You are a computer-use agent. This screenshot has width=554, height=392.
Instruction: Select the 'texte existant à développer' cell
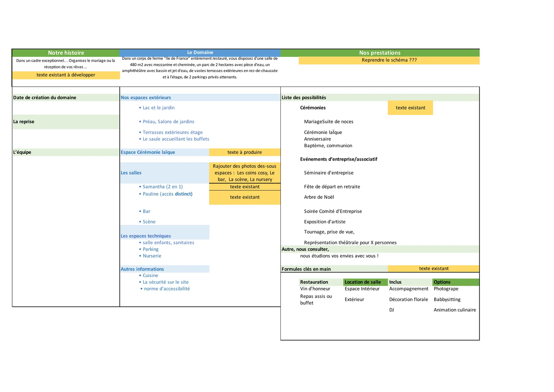(66, 75)
